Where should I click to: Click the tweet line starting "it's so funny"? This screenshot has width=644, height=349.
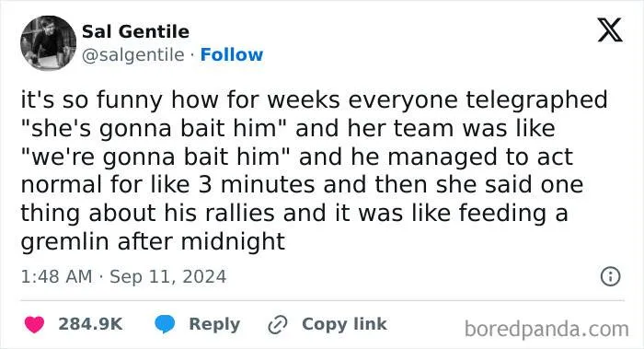(315, 100)
